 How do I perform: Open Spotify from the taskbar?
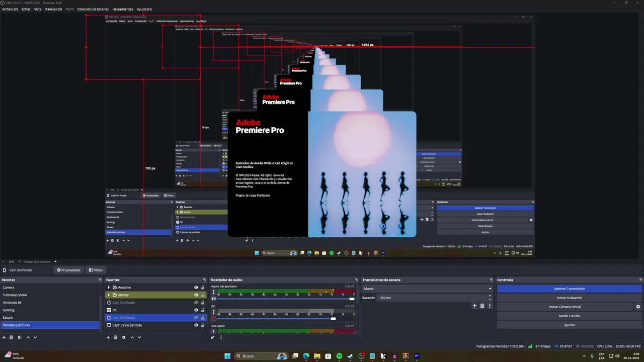[x=339, y=356]
